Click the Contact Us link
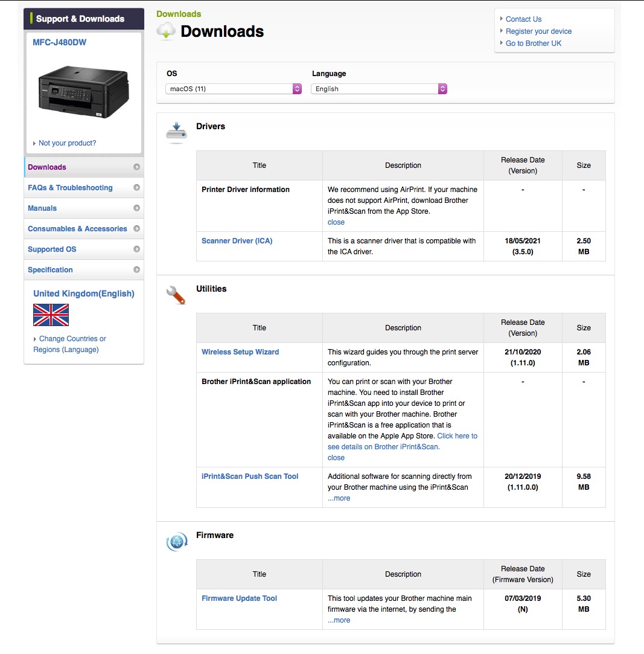Image resolution: width=644 pixels, height=654 pixels. [523, 19]
